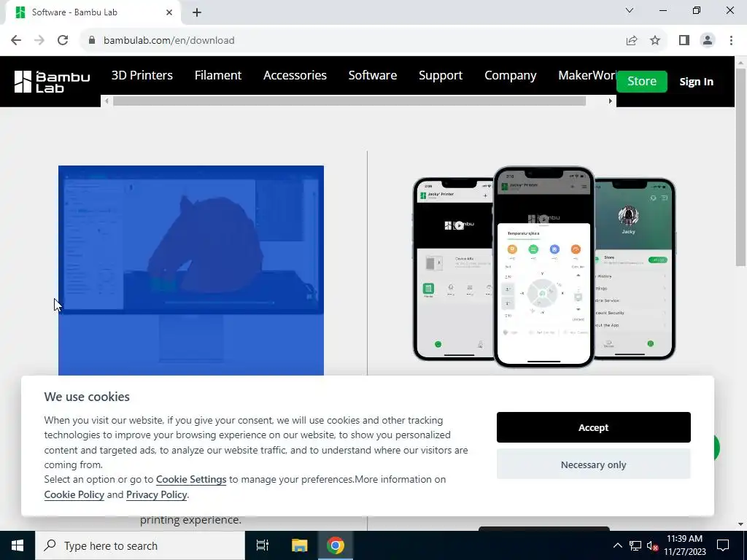Click the page scrollbar down arrow
The image size is (747, 560).
[740, 524]
